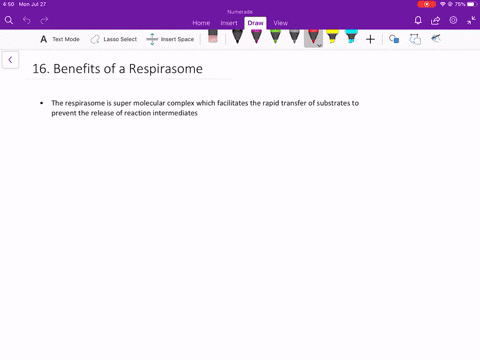Screen dimensions: 480x360
Task: Pick the black pen
Action: tap(237, 36)
